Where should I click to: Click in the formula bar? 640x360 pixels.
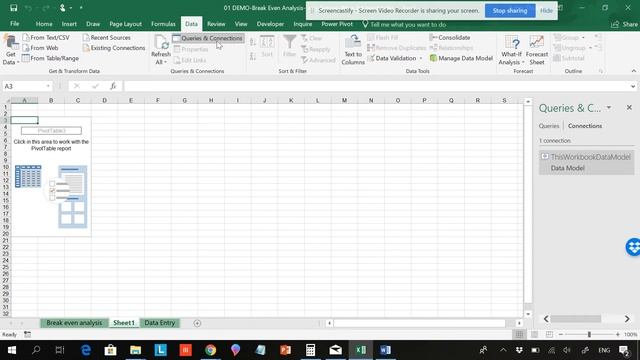(376, 86)
